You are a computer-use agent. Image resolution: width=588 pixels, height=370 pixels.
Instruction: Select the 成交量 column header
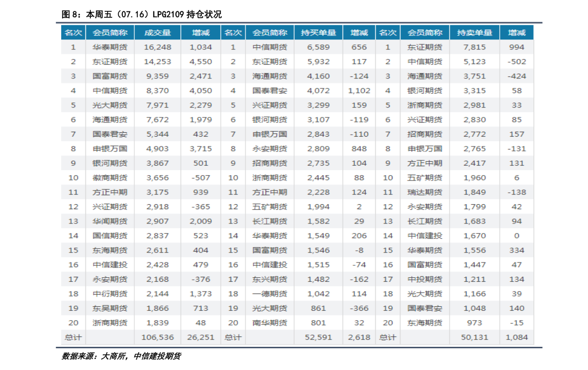coord(157,33)
